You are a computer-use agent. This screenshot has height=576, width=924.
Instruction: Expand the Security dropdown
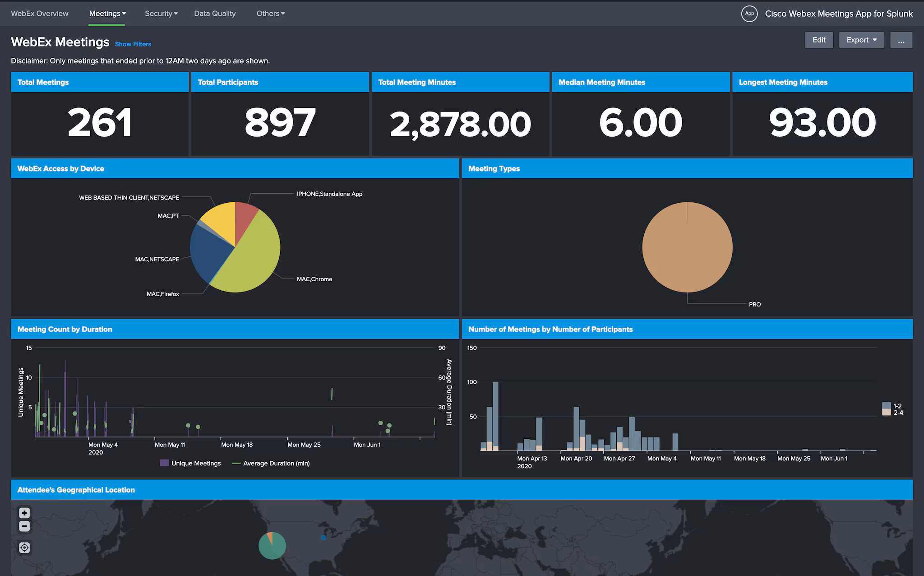point(161,14)
